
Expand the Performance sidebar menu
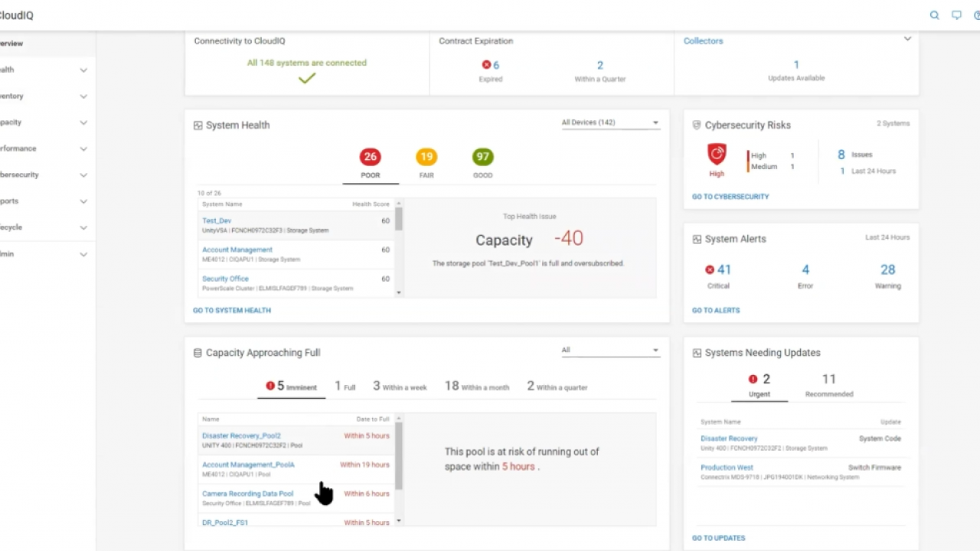pos(83,148)
